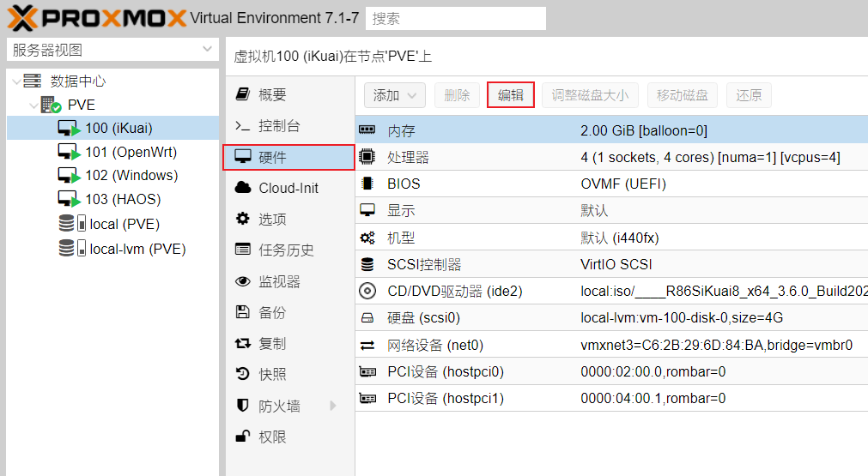The image size is (868, 476).
Task: Open the 硬件 hardware tab
Action: tap(289, 158)
